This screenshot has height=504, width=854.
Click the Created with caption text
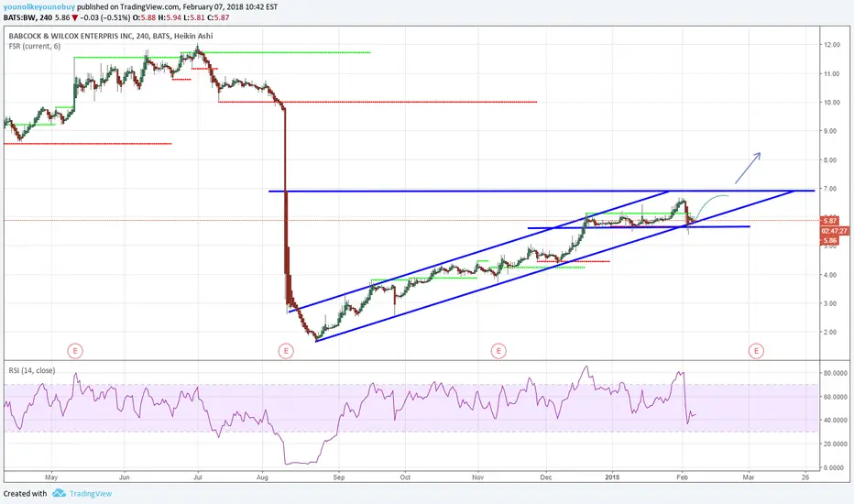[25, 494]
